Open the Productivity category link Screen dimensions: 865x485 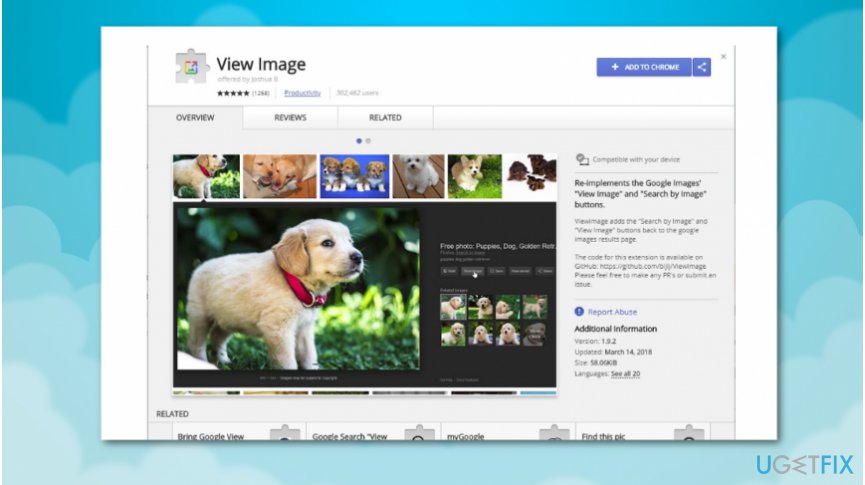tap(302, 93)
